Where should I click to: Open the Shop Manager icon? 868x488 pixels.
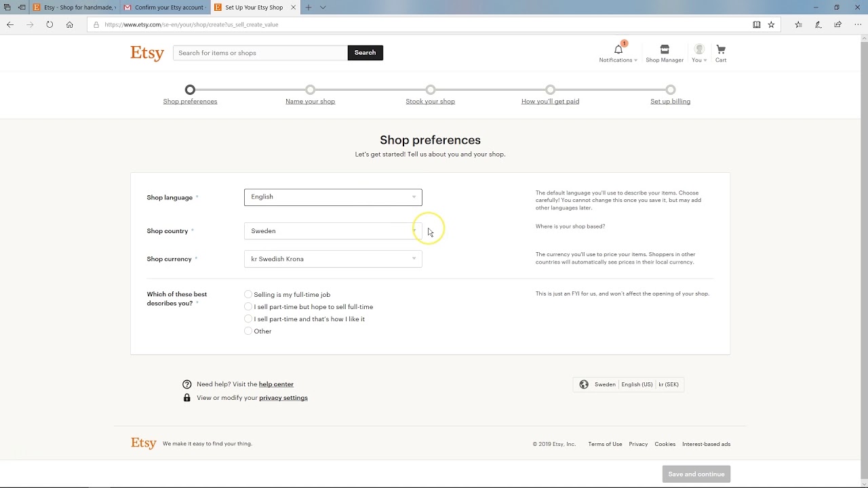point(665,49)
